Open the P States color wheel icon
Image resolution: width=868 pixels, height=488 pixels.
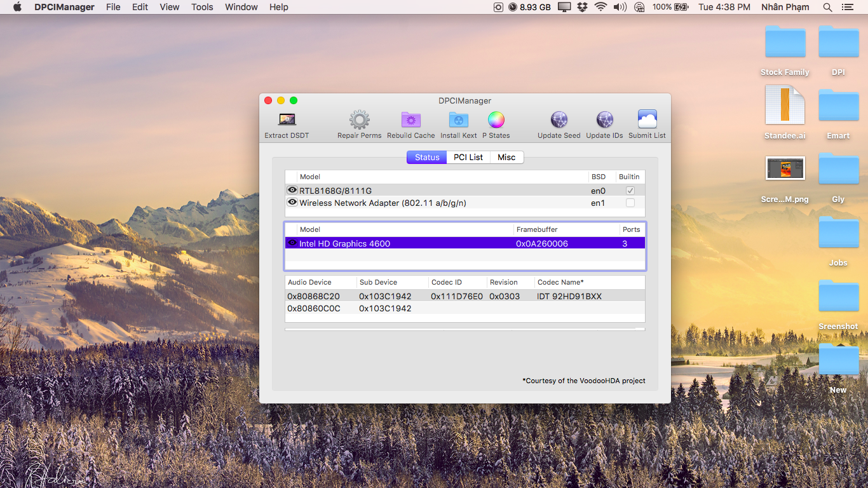(x=496, y=119)
